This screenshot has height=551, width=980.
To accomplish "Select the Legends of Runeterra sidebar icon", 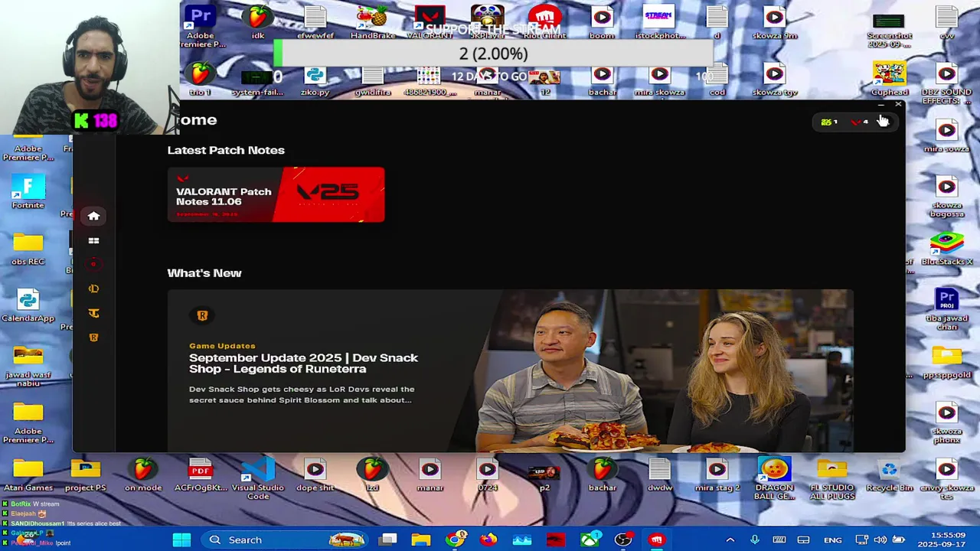I will tap(93, 337).
